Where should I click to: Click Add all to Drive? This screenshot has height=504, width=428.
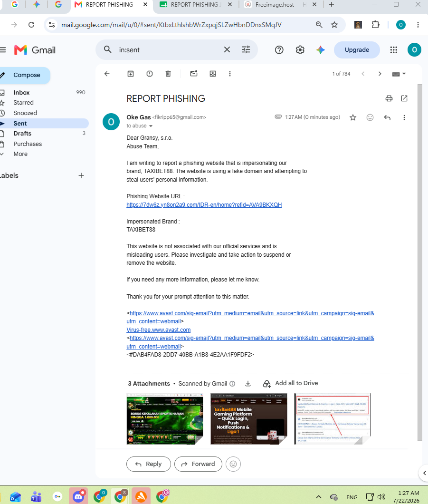click(x=290, y=383)
